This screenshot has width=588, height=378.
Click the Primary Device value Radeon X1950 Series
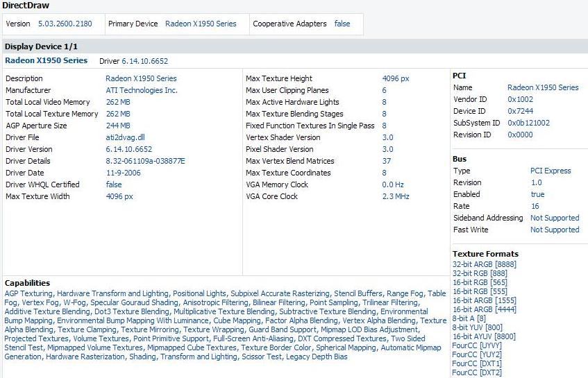click(x=201, y=24)
